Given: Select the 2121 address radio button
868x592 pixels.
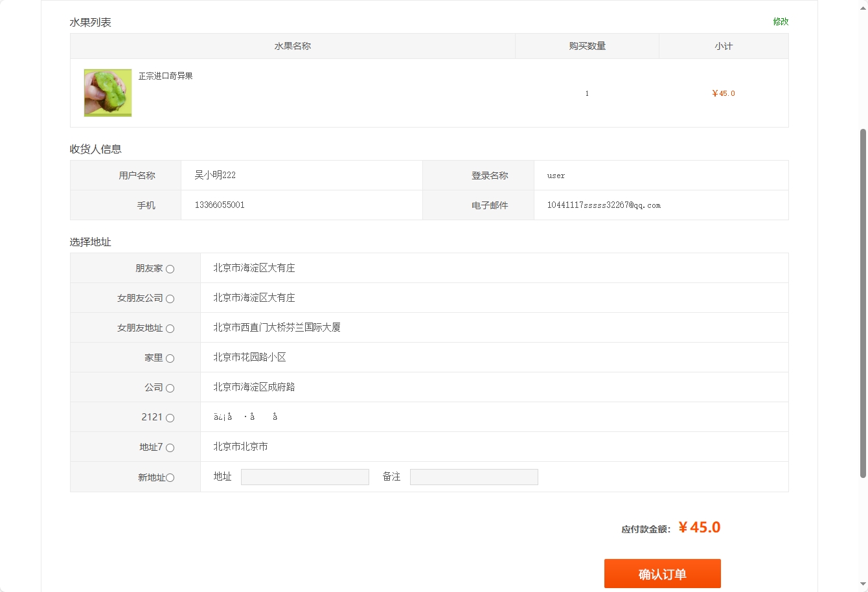Looking at the screenshot, I should [x=169, y=418].
